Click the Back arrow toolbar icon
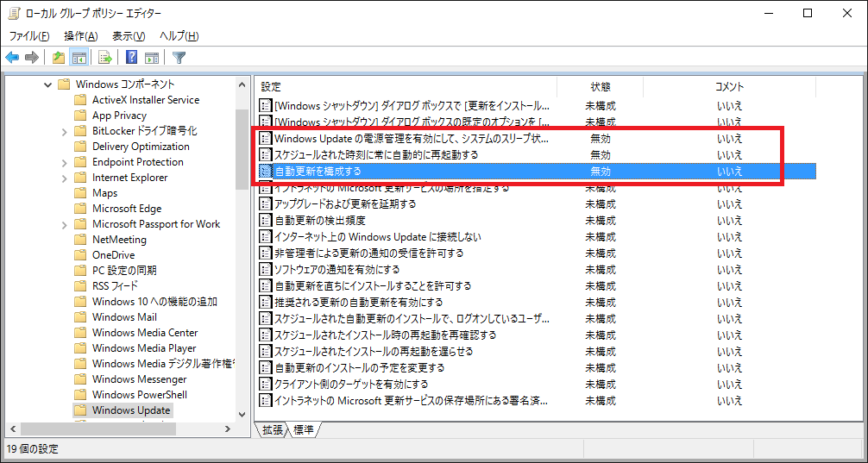This screenshot has height=463, width=868. click(x=12, y=58)
